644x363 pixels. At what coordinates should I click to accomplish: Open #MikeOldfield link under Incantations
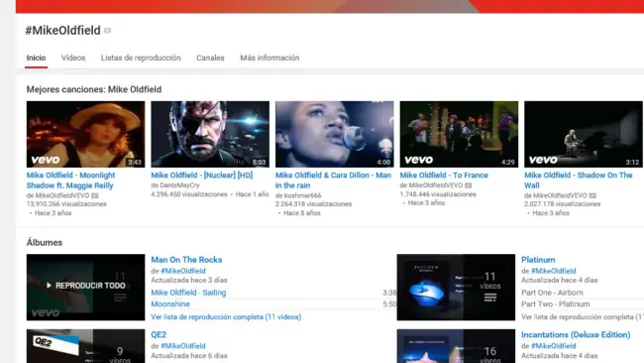(x=554, y=346)
